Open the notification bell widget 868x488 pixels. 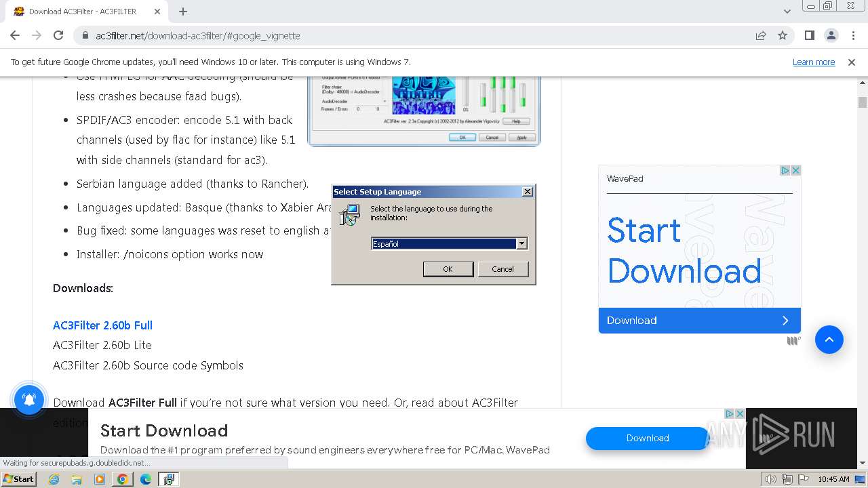[29, 400]
